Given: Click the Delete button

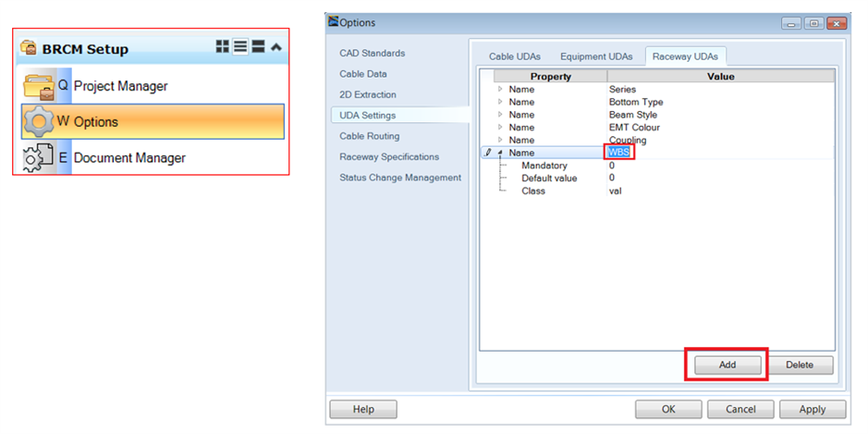Looking at the screenshot, I should click(x=800, y=365).
